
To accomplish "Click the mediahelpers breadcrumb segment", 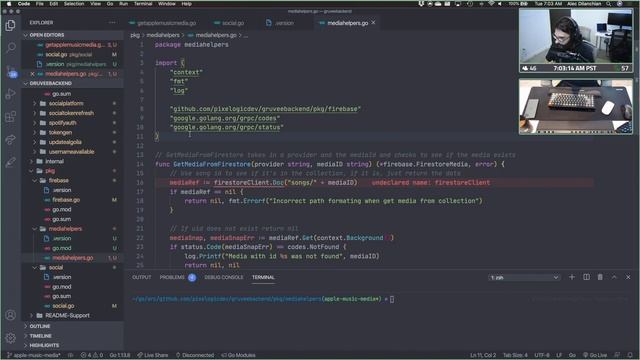I will 163,35.
